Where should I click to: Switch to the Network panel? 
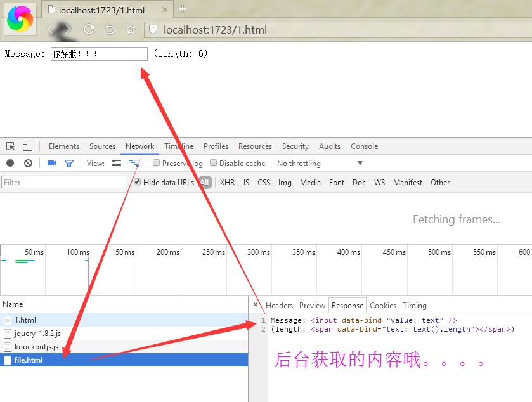point(139,146)
